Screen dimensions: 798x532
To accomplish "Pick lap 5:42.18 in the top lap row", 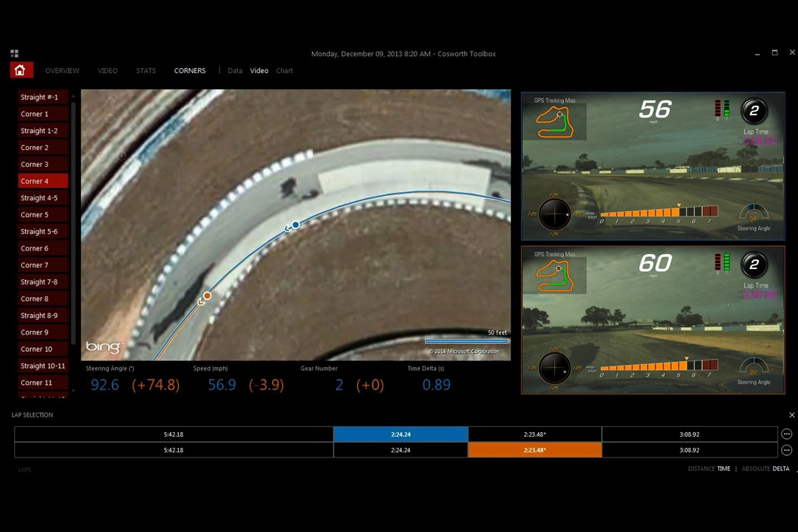I will pyautogui.click(x=174, y=434).
